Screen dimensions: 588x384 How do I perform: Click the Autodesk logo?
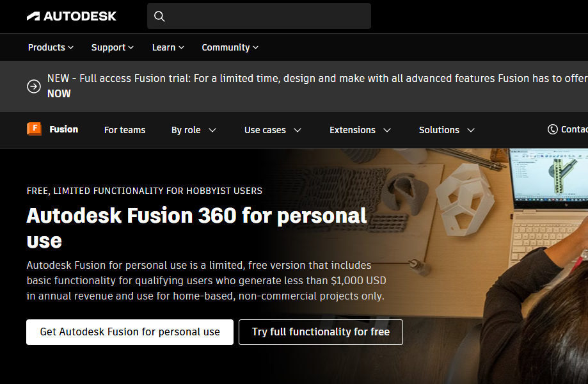pos(71,16)
